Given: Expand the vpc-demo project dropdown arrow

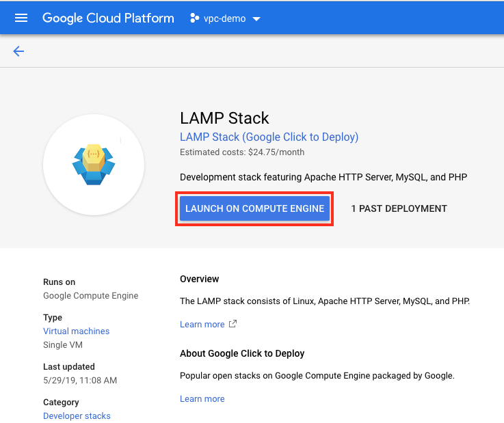Looking at the screenshot, I should click(x=256, y=19).
